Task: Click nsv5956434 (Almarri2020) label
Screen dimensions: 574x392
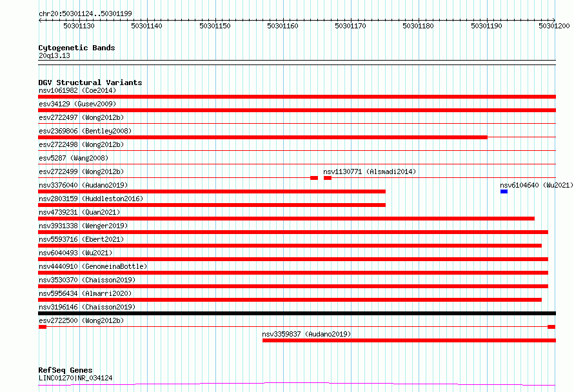Action: [85, 293]
